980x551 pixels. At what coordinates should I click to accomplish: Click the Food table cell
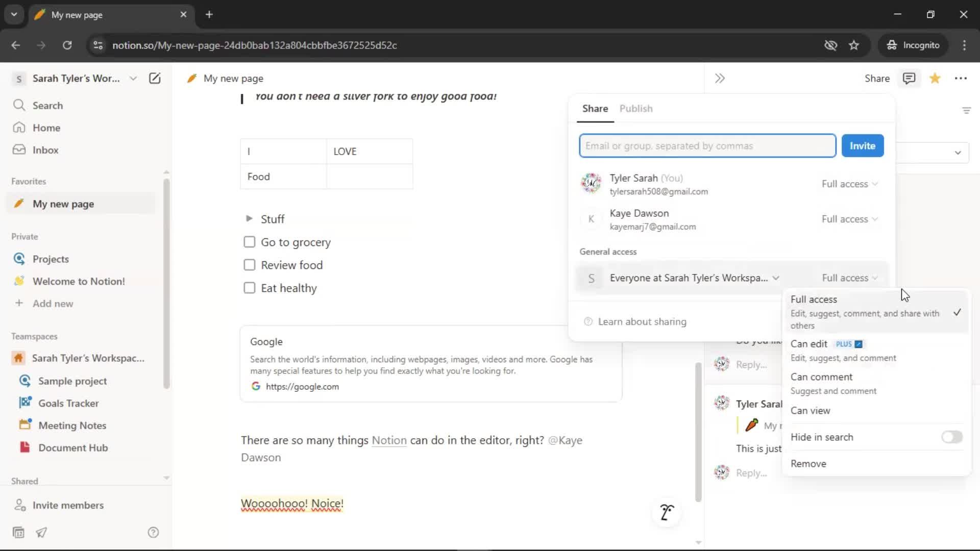pos(283,177)
